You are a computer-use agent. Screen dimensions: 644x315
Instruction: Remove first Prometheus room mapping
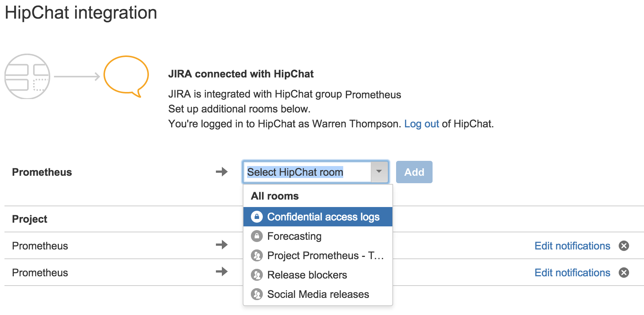point(624,246)
